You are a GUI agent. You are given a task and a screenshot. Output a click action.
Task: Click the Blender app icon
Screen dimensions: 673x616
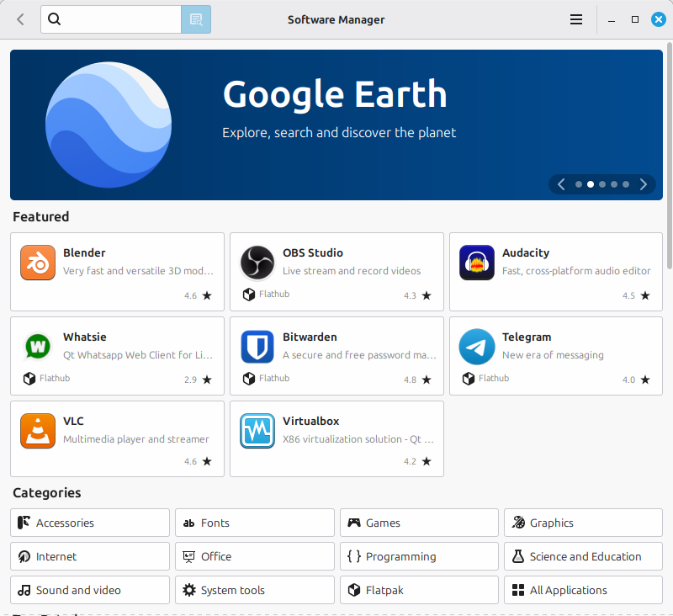pyautogui.click(x=37, y=263)
